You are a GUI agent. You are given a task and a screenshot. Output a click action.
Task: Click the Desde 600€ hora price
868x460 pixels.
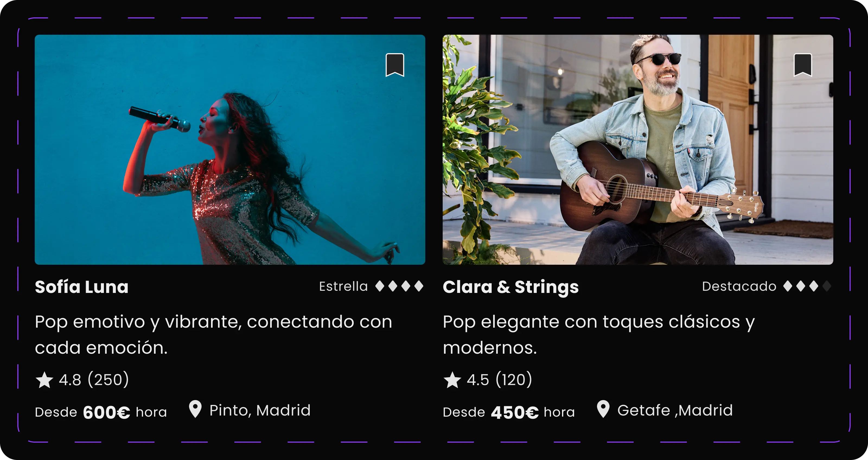point(101,412)
